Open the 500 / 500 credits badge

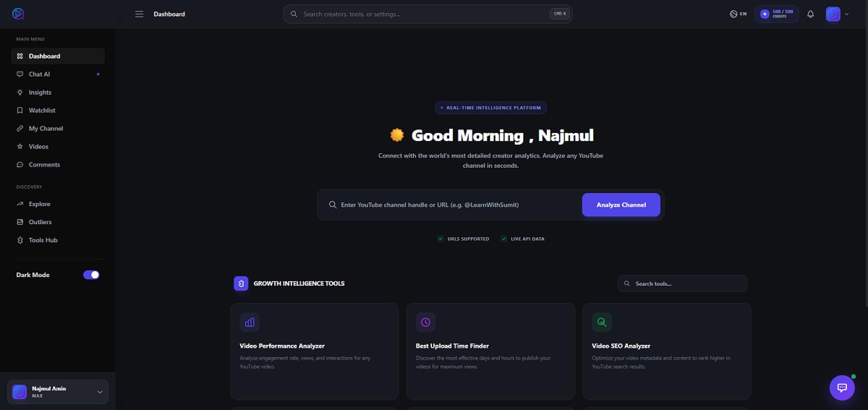(x=776, y=14)
